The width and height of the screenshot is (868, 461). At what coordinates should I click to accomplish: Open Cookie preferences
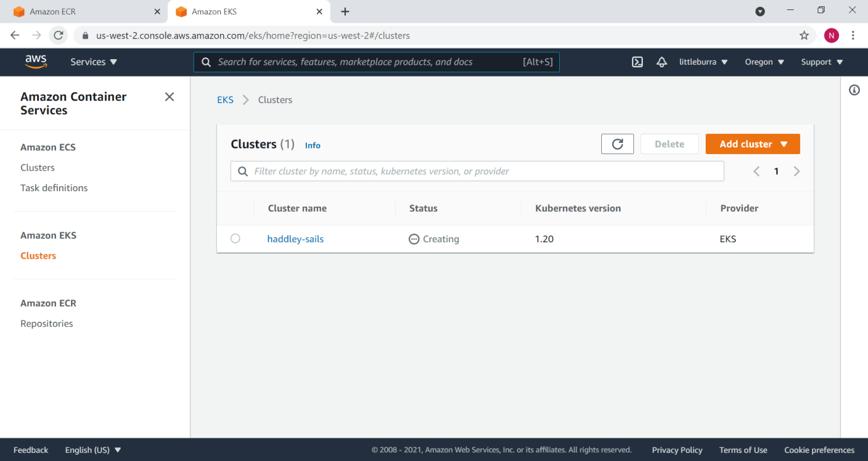(819, 450)
